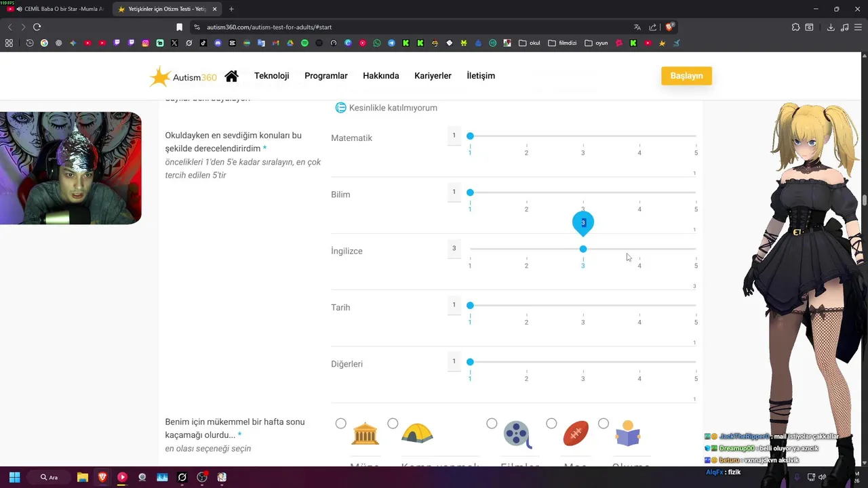Click the Matematik slider handle
Viewport: 868px width, 488px height.
470,136
